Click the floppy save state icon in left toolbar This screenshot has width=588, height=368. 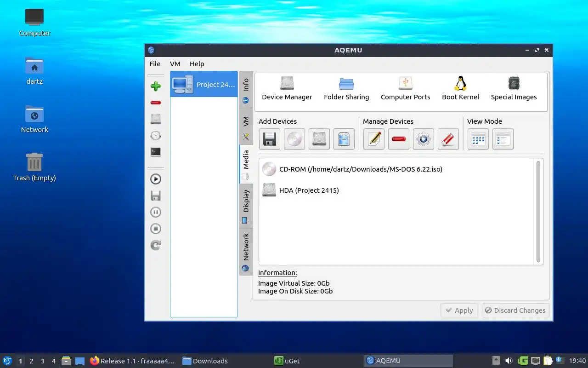(x=156, y=196)
